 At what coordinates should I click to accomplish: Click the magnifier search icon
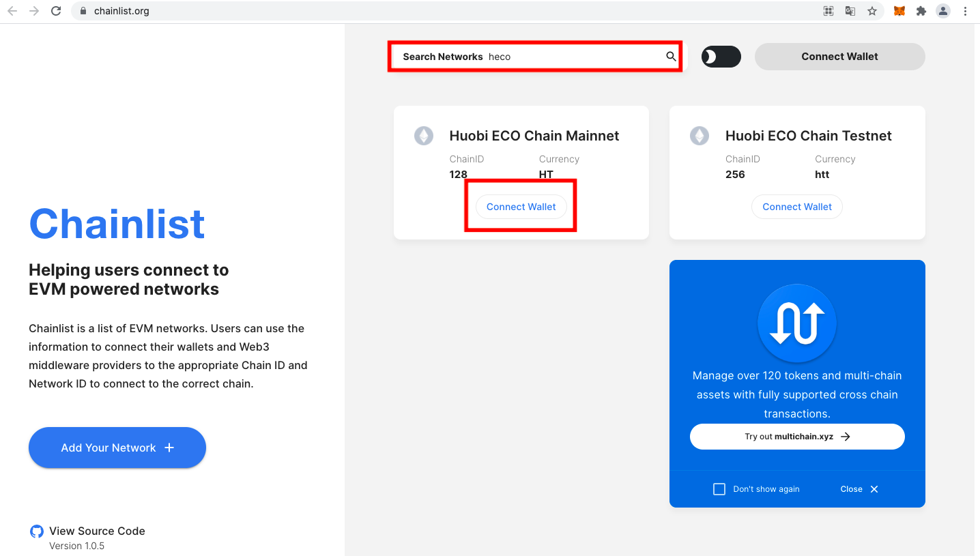671,57
